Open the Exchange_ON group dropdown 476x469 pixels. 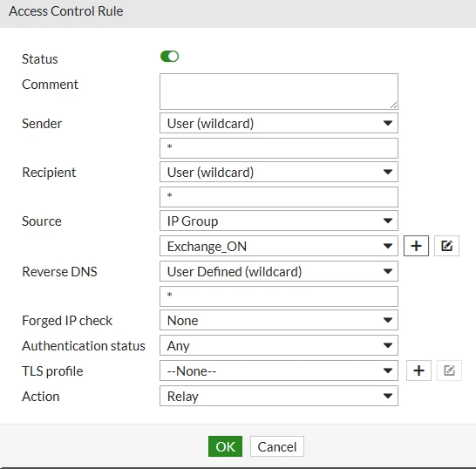click(x=279, y=246)
